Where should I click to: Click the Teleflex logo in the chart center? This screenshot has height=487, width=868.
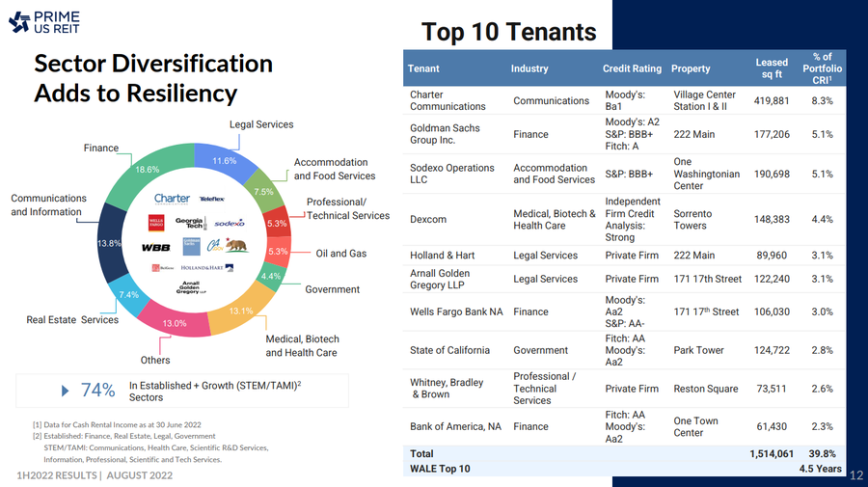(212, 199)
